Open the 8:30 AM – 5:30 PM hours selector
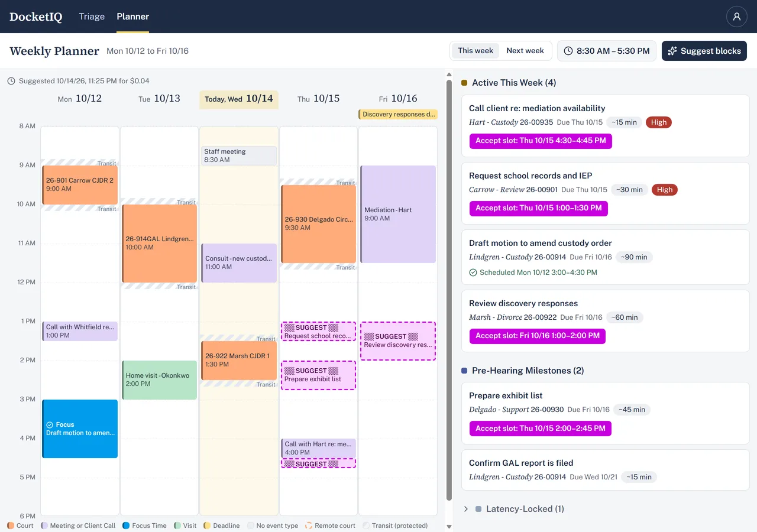The width and height of the screenshot is (757, 532). [x=607, y=51]
